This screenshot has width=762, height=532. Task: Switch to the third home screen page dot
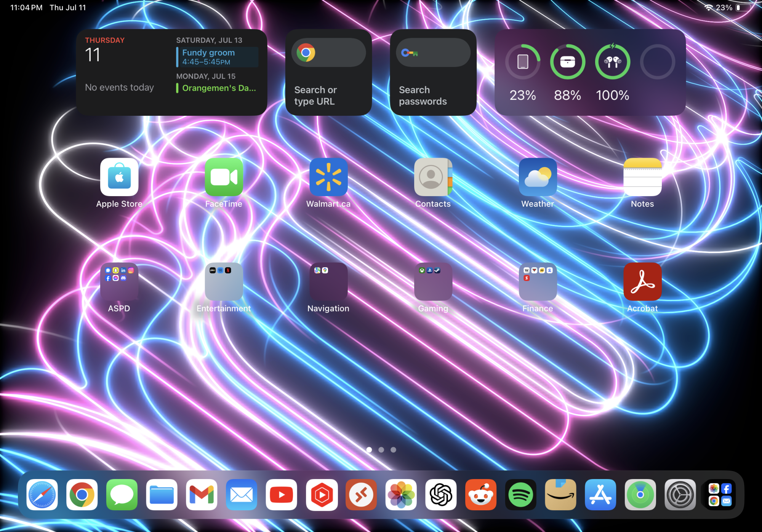393,450
